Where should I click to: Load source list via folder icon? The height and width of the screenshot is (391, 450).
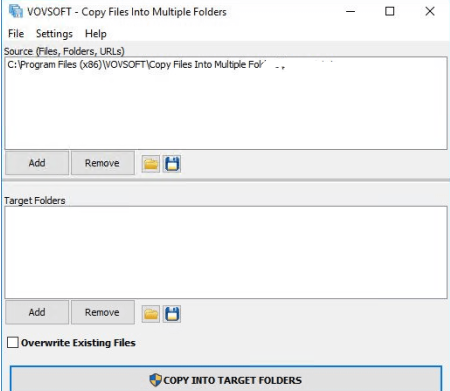point(151,164)
